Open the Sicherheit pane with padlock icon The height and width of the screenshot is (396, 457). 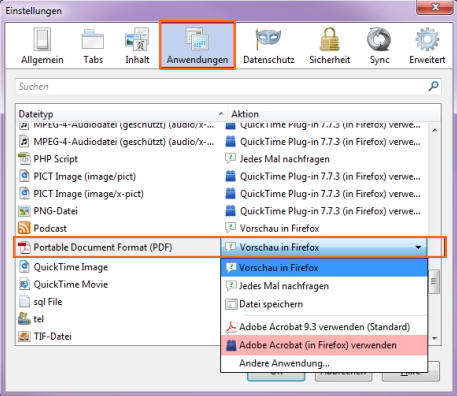click(329, 46)
